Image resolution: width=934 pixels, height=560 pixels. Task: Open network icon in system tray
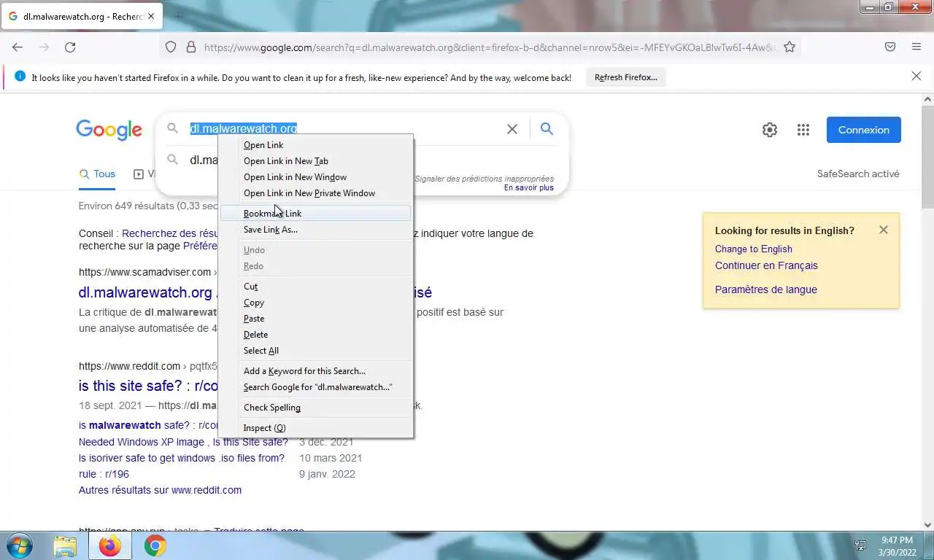860,545
